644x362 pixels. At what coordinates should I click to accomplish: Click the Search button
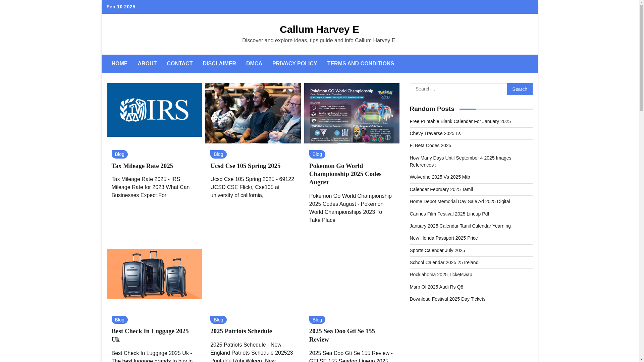[520, 89]
